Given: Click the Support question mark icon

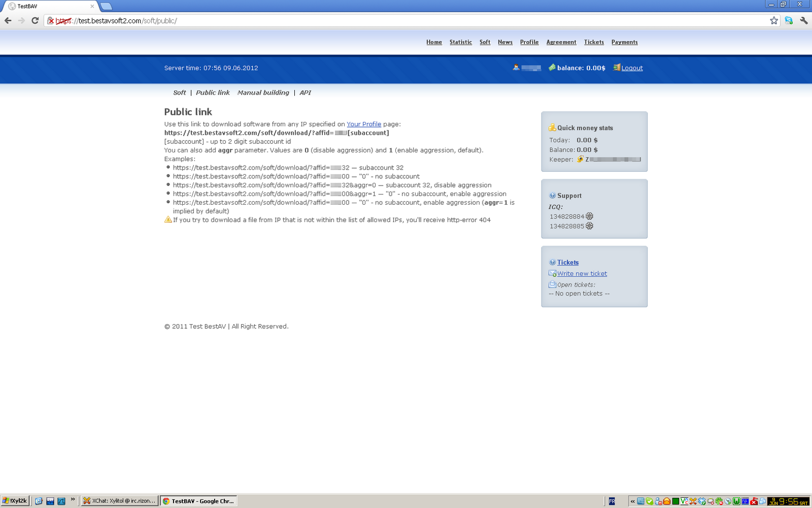Looking at the screenshot, I should [x=552, y=196].
